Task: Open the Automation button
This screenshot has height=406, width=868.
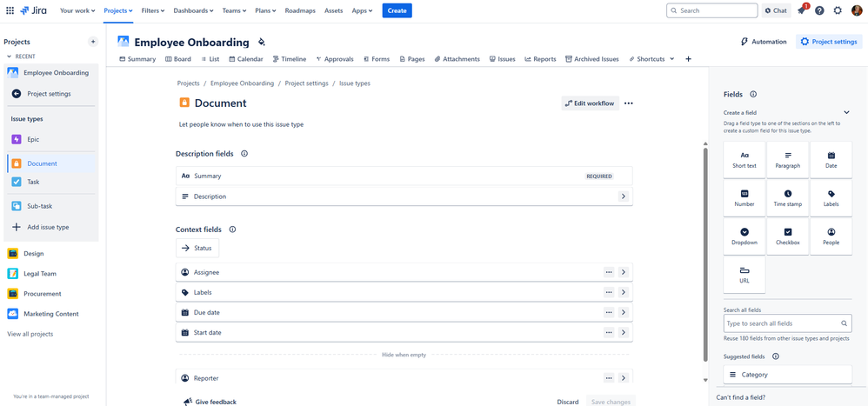Action: click(764, 42)
